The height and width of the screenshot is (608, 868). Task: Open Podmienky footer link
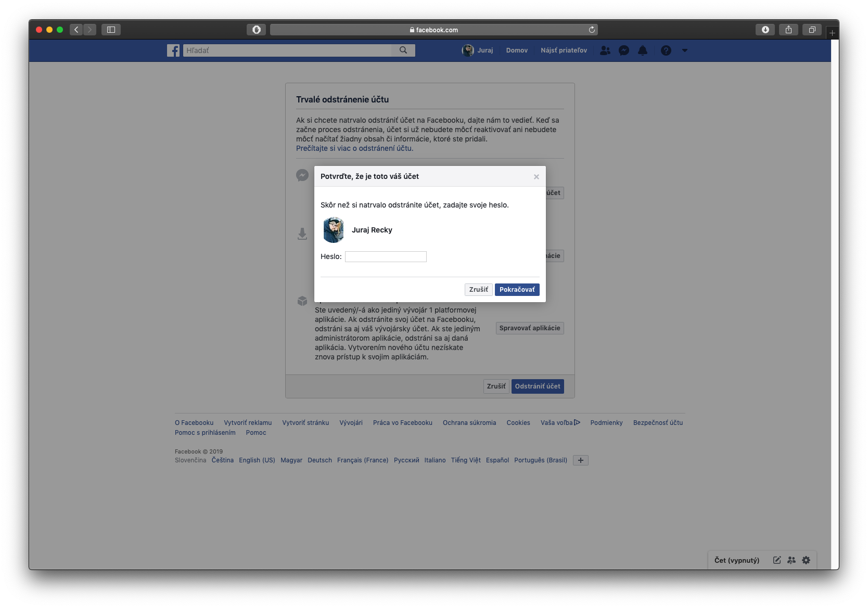606,423
